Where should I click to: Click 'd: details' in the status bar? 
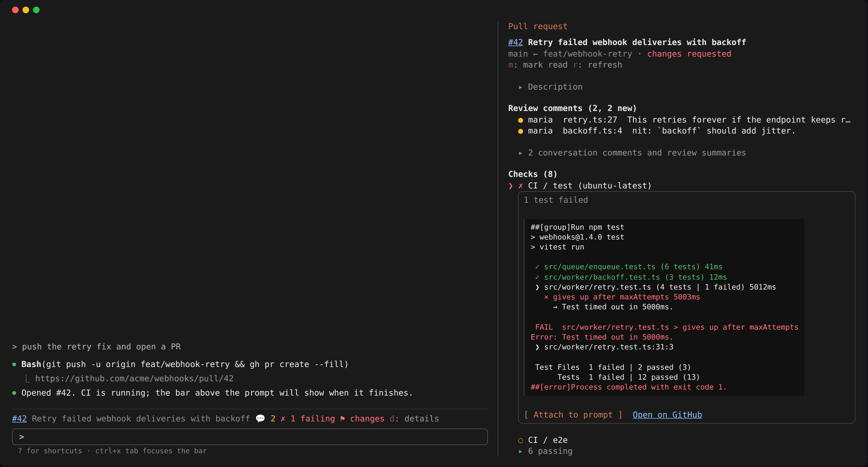[414, 418]
